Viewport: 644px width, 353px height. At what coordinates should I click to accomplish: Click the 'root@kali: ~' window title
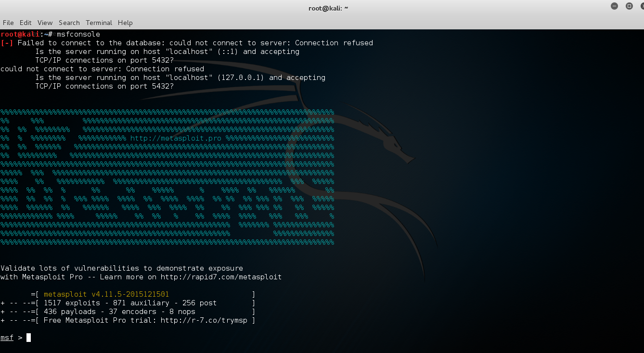[328, 8]
